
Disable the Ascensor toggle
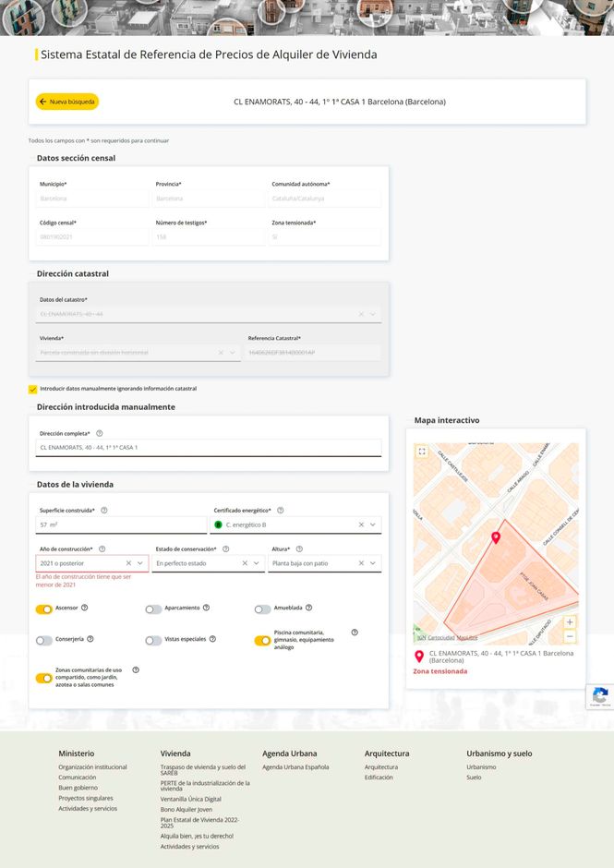coord(44,609)
